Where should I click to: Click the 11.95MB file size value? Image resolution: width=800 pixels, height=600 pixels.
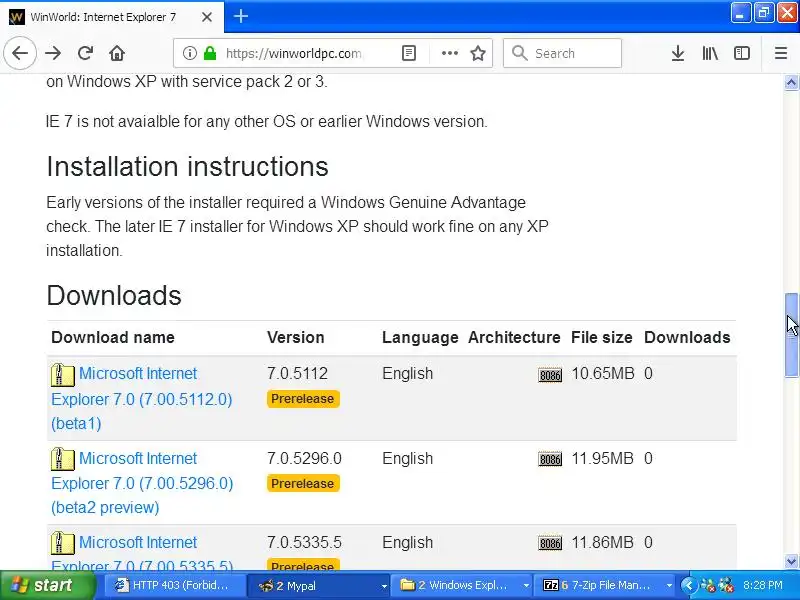coord(602,458)
